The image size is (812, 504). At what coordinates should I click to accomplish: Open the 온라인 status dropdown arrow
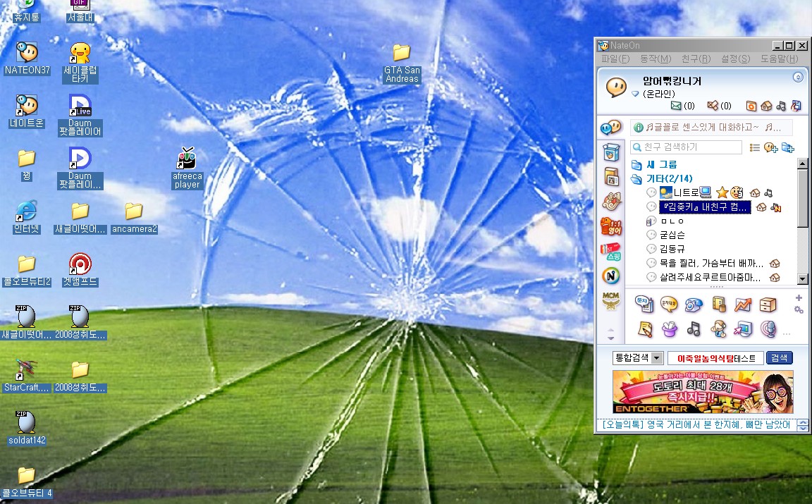pos(635,94)
